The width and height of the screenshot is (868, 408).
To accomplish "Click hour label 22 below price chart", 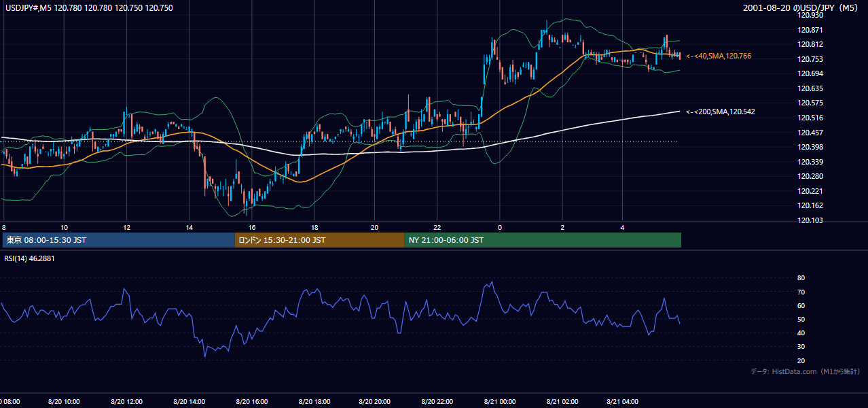I will coord(437,227).
